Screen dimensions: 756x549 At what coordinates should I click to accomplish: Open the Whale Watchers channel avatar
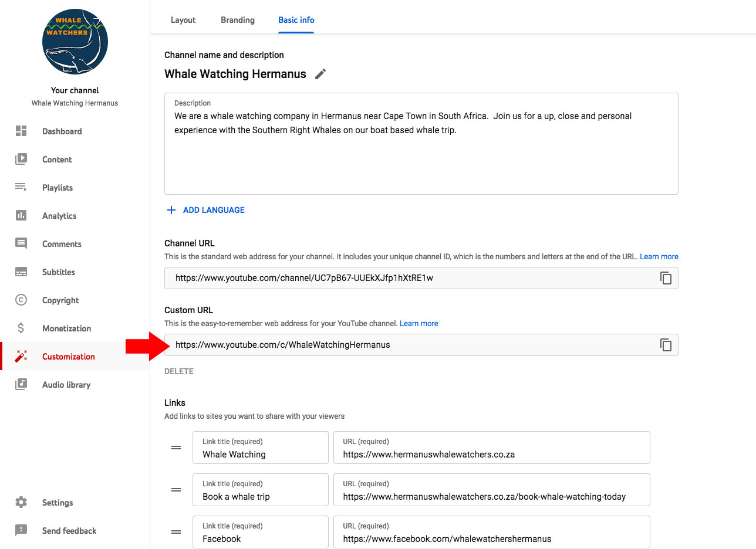coord(75,42)
